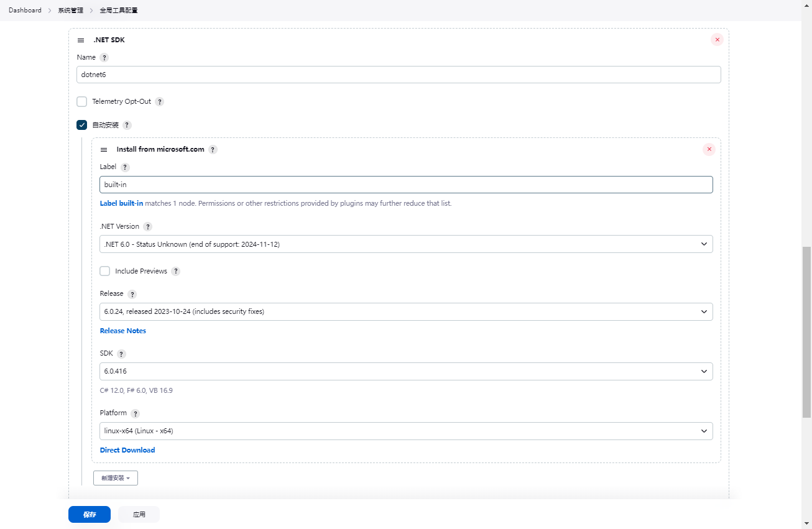
Task: Expand the Release dropdown list
Action: tap(406, 311)
